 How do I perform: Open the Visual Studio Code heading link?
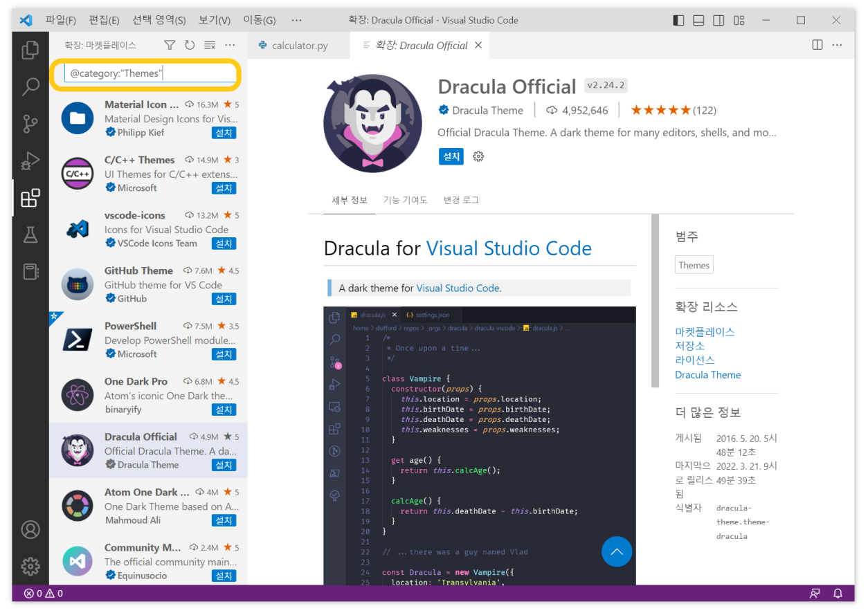point(509,248)
